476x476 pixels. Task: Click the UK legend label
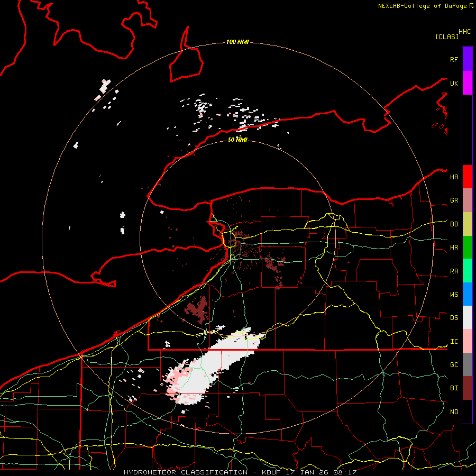(x=454, y=83)
